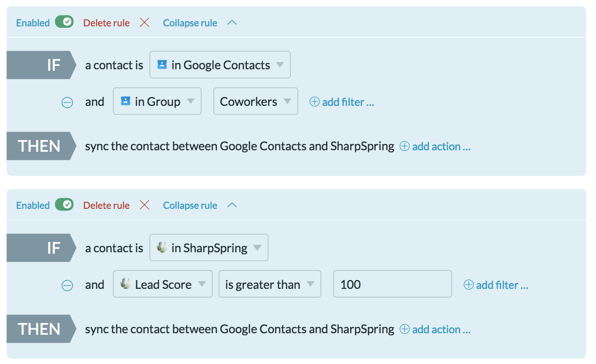Image resolution: width=596 pixels, height=364 pixels.
Task: Click the THEN label of the second rule
Action: (42, 329)
